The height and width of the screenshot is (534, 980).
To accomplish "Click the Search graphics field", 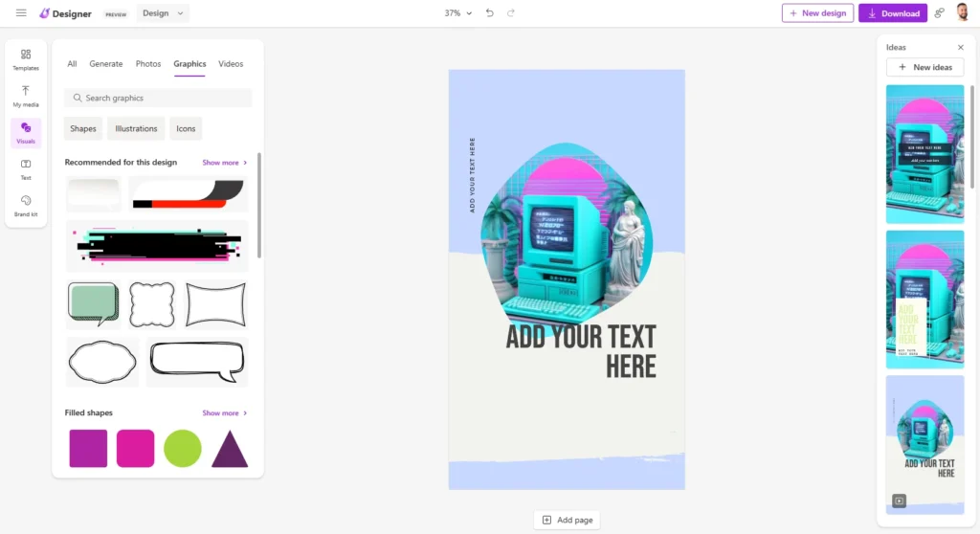I will pyautogui.click(x=158, y=98).
